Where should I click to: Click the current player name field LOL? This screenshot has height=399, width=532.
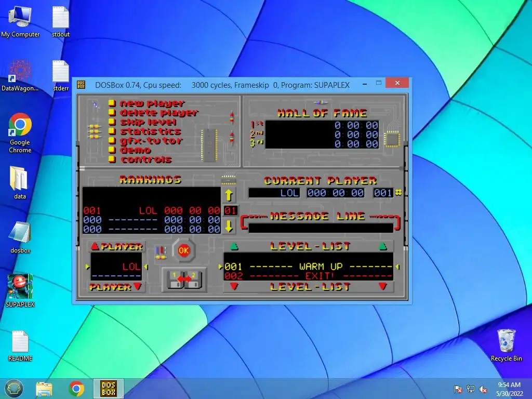coord(274,193)
